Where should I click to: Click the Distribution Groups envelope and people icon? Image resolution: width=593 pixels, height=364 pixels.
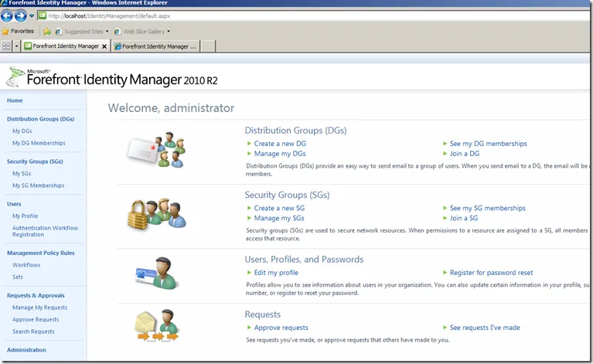tap(157, 150)
